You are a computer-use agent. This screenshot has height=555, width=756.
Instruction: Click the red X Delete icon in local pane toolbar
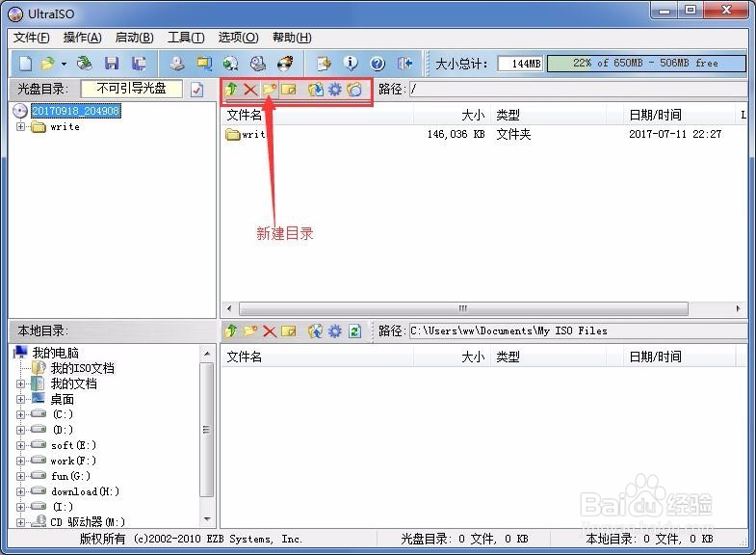tap(270, 331)
